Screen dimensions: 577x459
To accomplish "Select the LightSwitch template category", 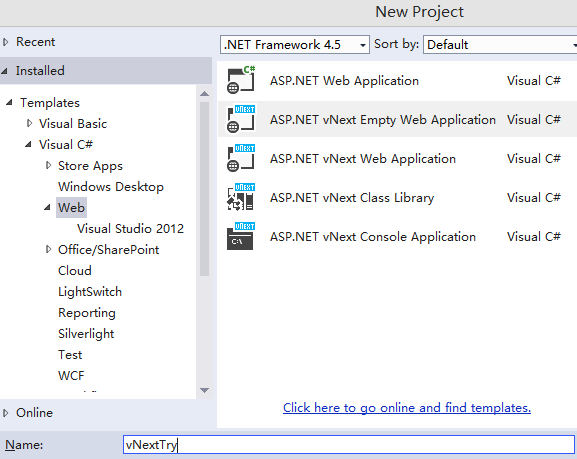I will tap(90, 292).
